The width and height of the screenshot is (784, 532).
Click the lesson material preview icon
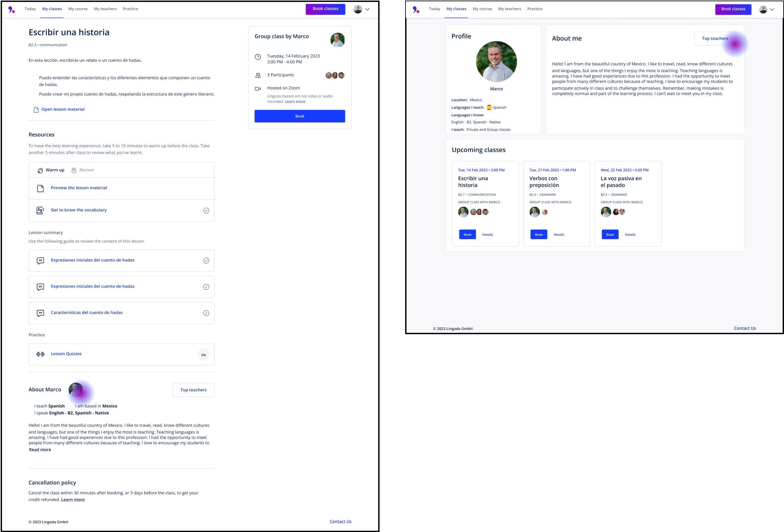[x=40, y=188]
